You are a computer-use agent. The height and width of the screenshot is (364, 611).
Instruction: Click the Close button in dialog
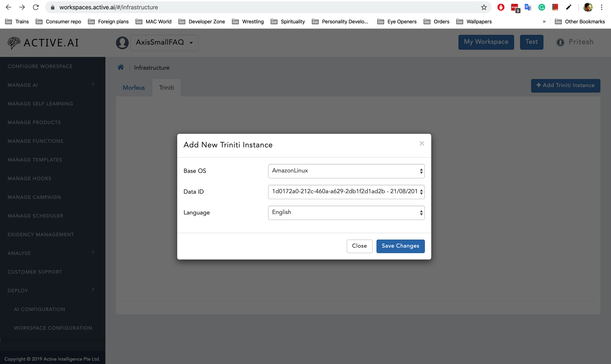(359, 246)
